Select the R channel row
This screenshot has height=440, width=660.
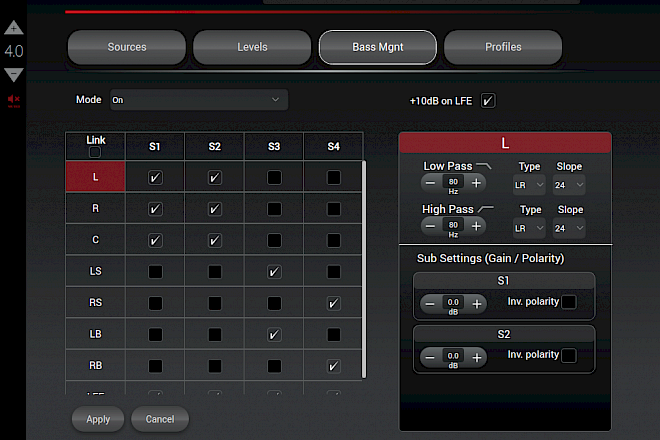point(96,208)
